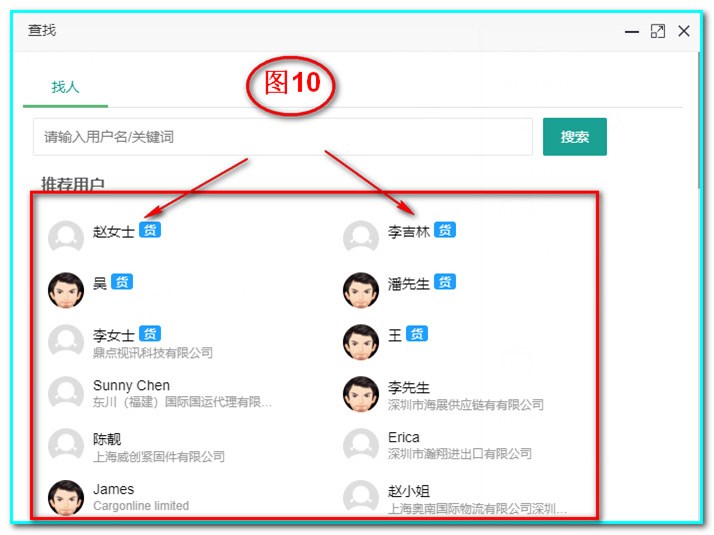Click the 搜索 search button
Viewport: 714px width, 535px height.
tap(574, 137)
